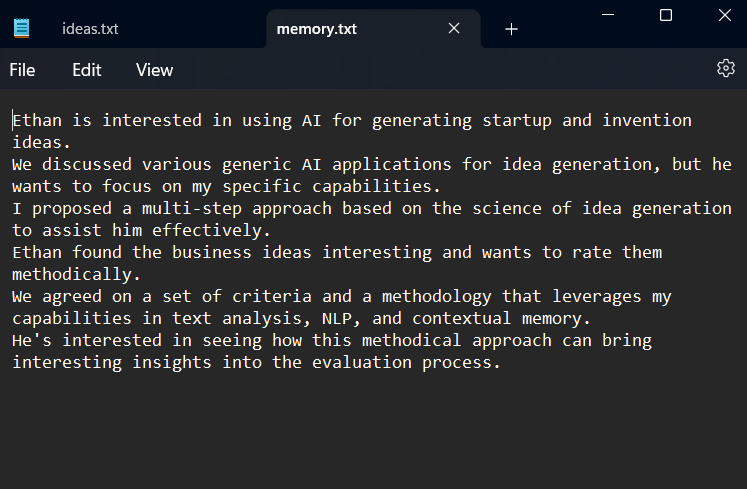Image resolution: width=747 pixels, height=489 pixels.
Task: Open the settings gear icon
Action: point(726,69)
